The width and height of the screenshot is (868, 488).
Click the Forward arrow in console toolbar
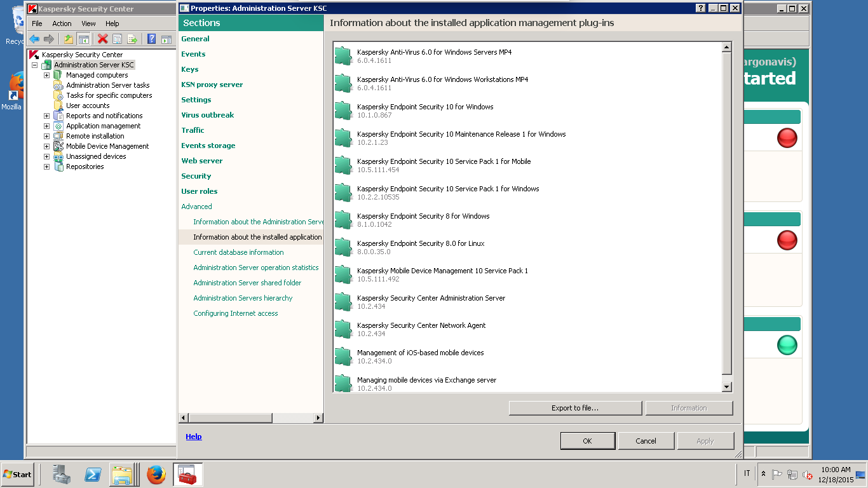tap(48, 39)
